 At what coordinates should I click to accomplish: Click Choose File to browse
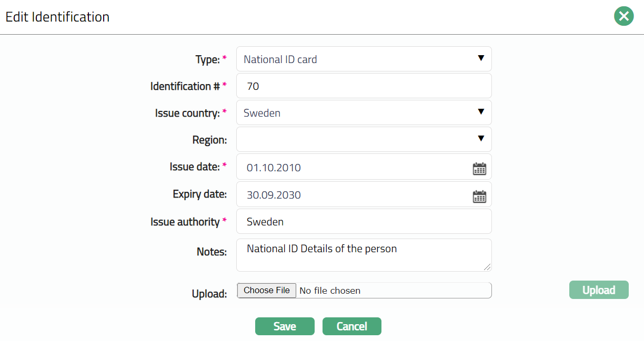(267, 291)
